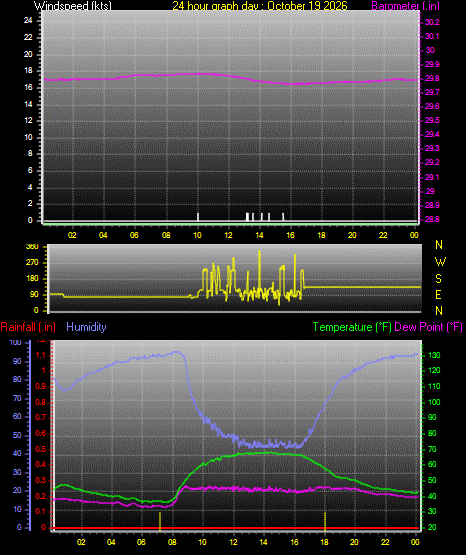Click the 29.2 barometer scale value
This screenshot has height=555, width=466.
[432, 162]
